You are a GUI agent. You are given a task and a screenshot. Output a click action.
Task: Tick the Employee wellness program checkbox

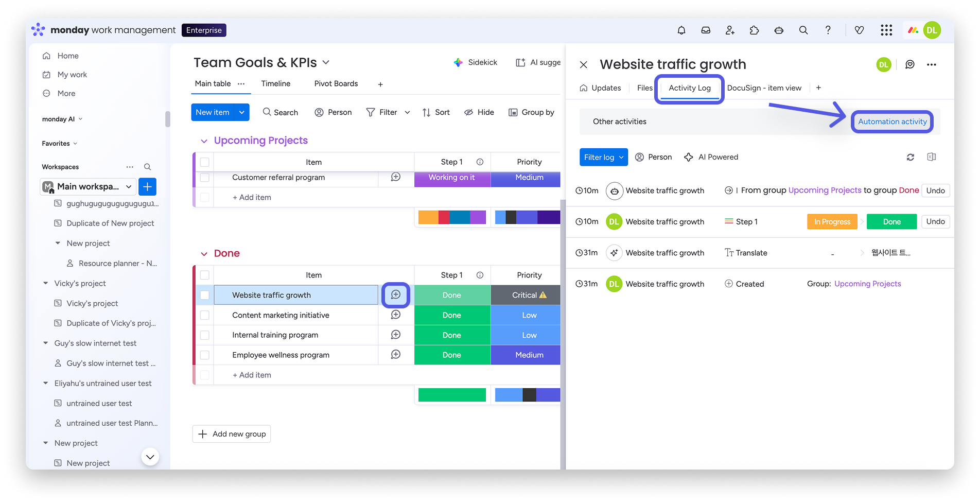coord(205,355)
